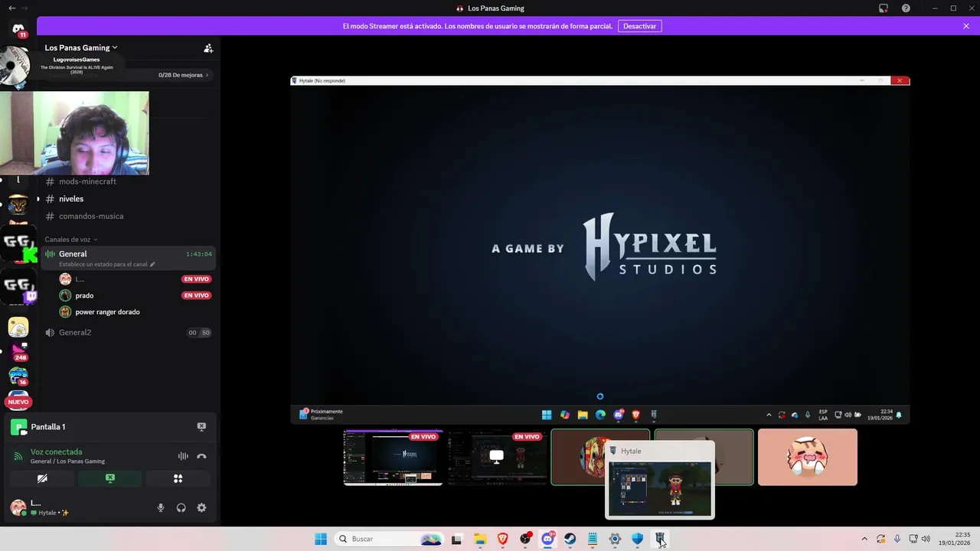The height and width of the screenshot is (551, 980).
Task: Open the Windows Start menu
Action: point(321,539)
